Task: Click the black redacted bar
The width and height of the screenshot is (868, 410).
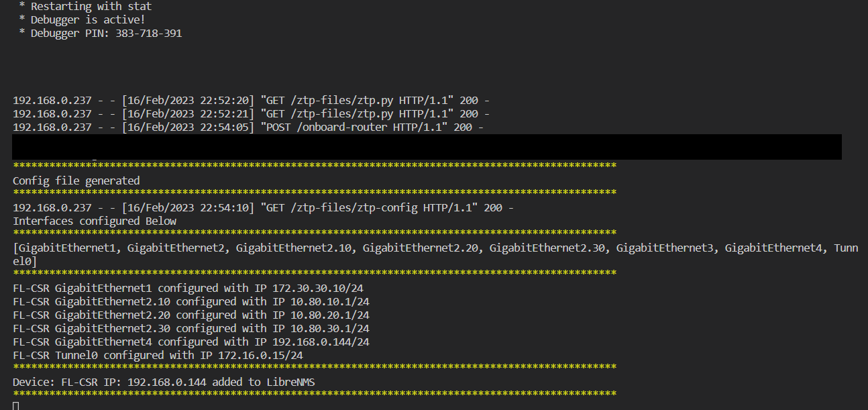Action: click(427, 146)
